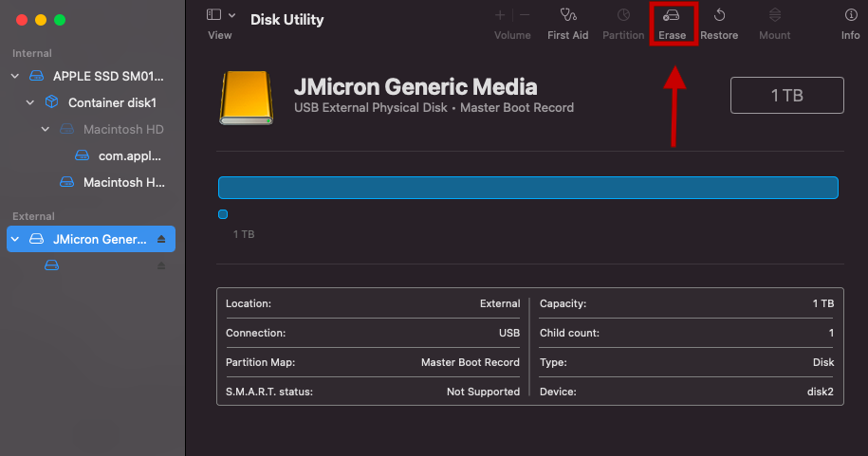Click the Child count value 1
868x456 pixels.
[831, 333]
